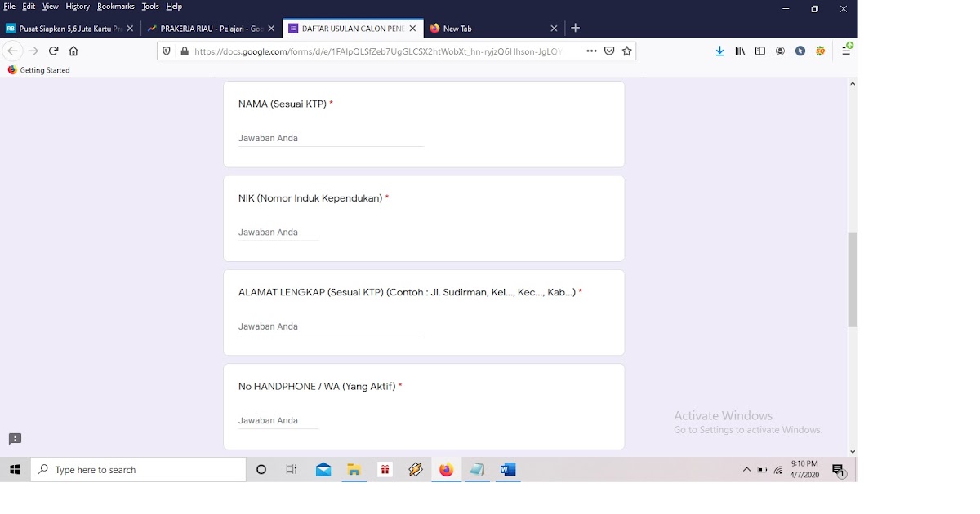980x514 pixels.
Task: Open Mail app from taskbar
Action: pos(323,470)
